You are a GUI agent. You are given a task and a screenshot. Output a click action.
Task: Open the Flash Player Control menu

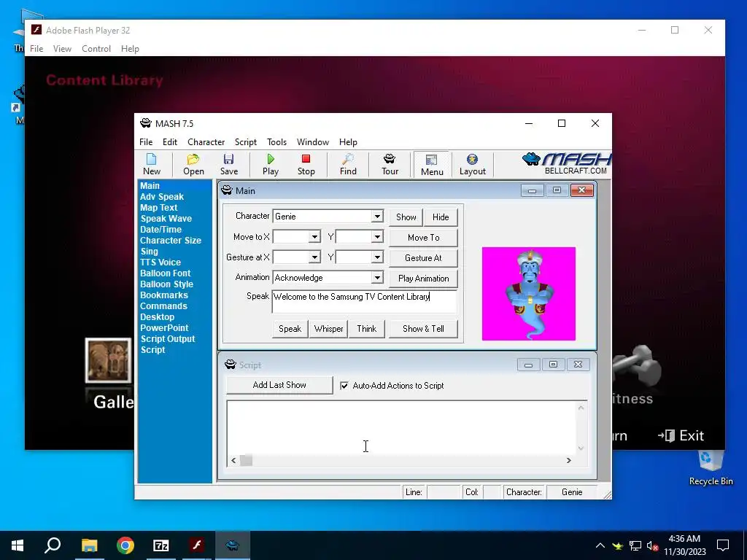(x=96, y=49)
